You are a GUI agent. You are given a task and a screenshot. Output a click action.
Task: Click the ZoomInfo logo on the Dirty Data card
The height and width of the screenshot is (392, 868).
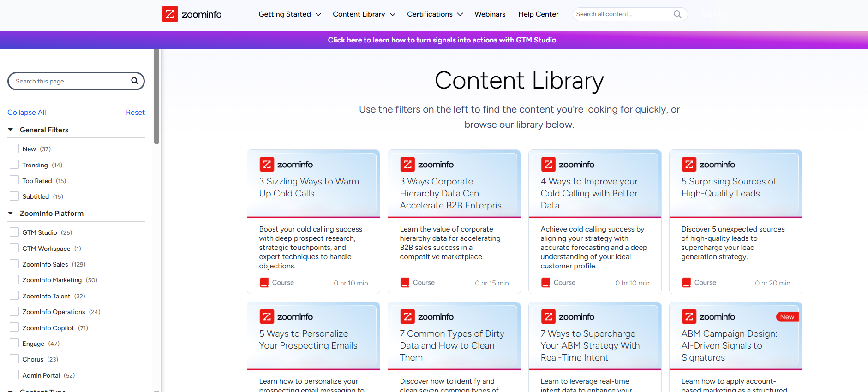[x=427, y=316]
